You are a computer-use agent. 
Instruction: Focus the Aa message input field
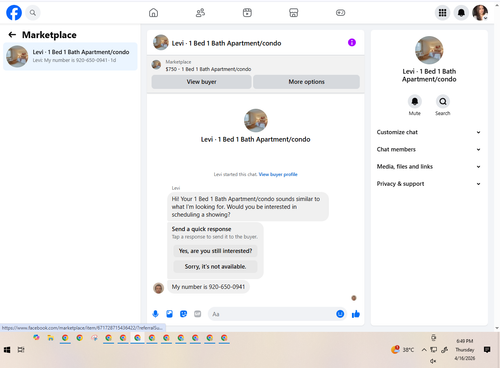point(272,314)
